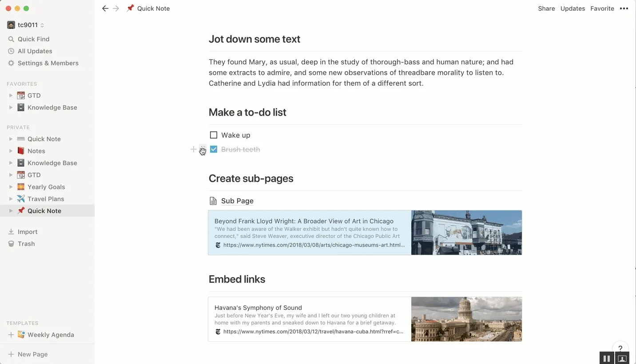Uncheck the Brush teeth checkbox
Image resolution: width=636 pixels, height=364 pixels.
coord(214,150)
